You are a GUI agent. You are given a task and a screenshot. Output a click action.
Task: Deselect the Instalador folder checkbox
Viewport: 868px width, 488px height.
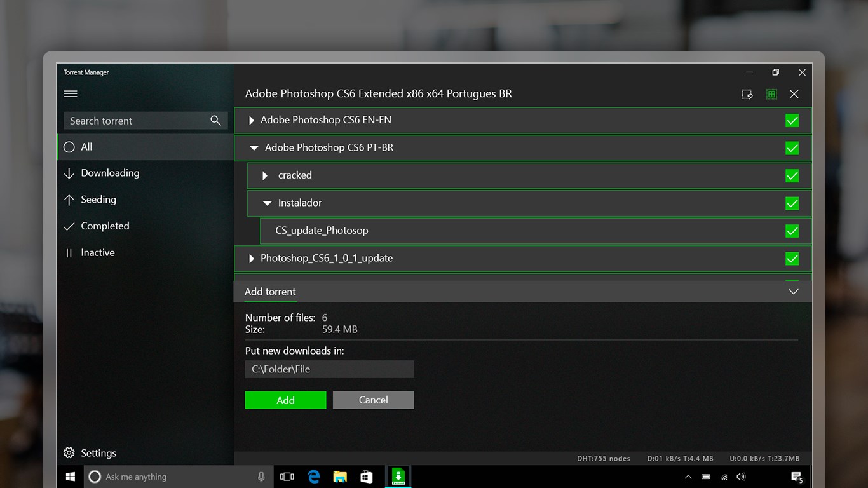(x=792, y=203)
